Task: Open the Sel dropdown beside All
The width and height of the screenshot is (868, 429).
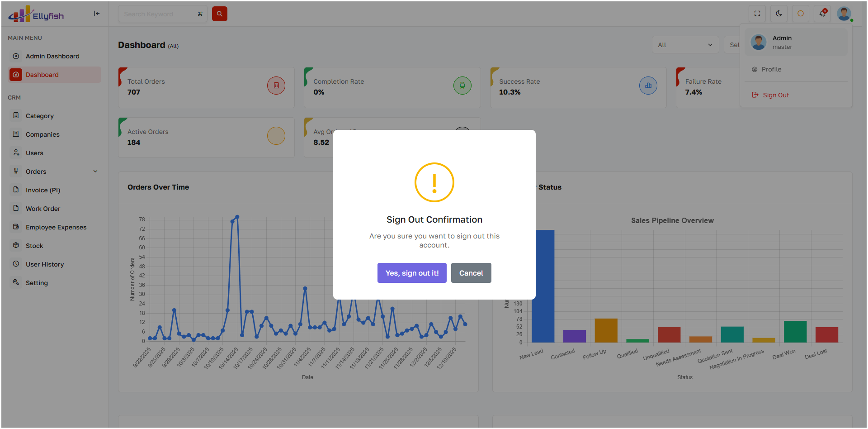Action: click(x=733, y=45)
